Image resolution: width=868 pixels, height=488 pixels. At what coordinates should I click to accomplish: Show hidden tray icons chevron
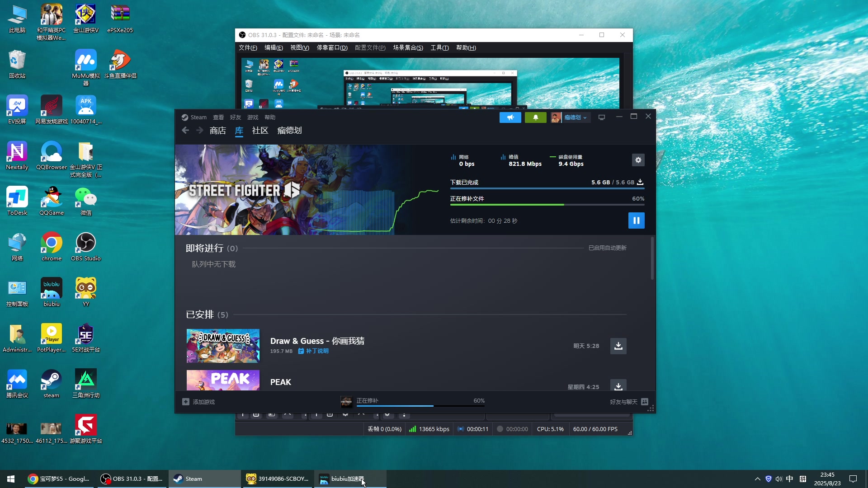(758, 479)
